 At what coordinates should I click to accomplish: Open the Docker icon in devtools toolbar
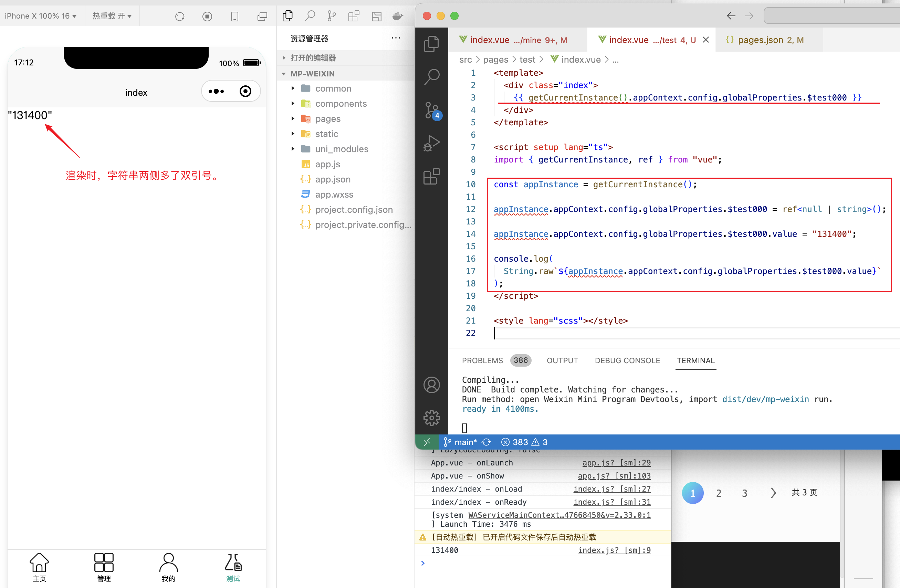pos(398,16)
